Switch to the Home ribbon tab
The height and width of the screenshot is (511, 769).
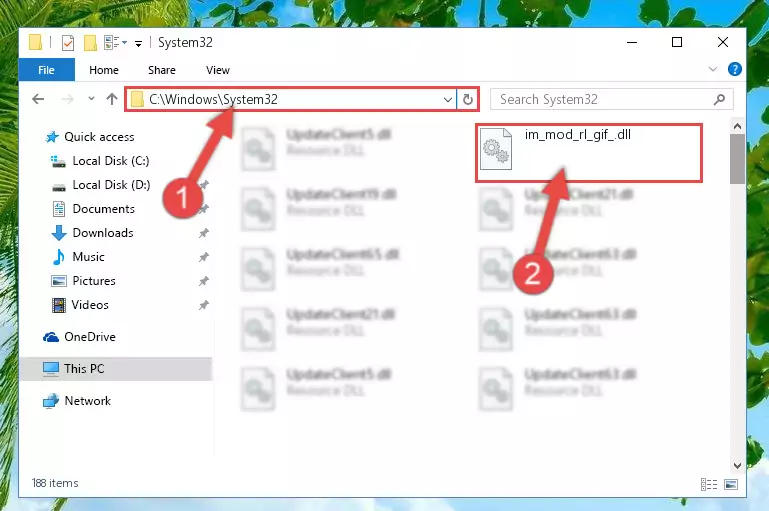[104, 70]
